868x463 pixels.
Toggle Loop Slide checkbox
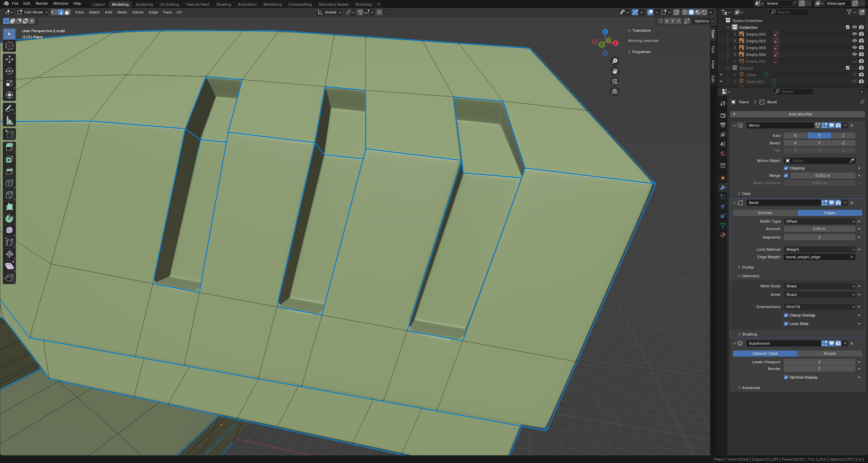[786, 324]
